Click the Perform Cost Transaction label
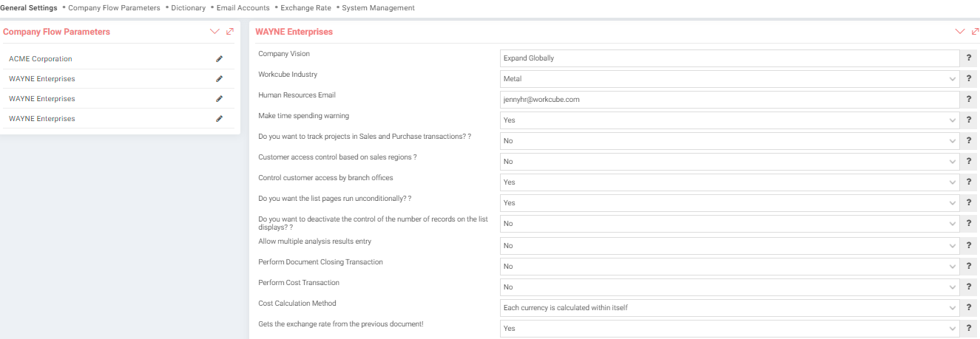 coord(299,283)
